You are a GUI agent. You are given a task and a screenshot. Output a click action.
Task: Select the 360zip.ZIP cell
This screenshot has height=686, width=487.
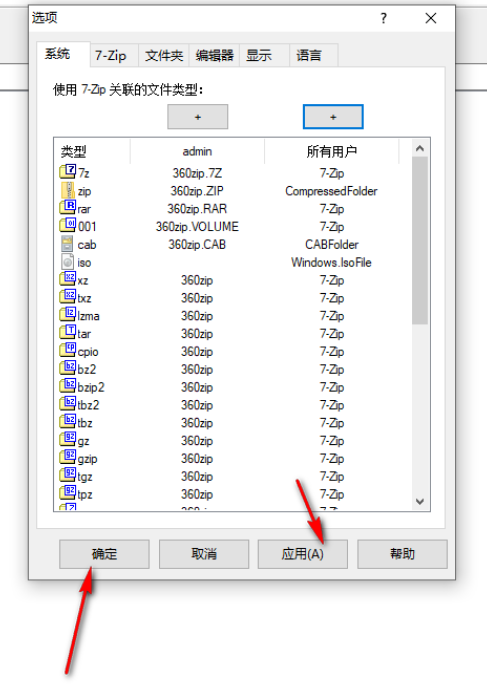(x=197, y=191)
